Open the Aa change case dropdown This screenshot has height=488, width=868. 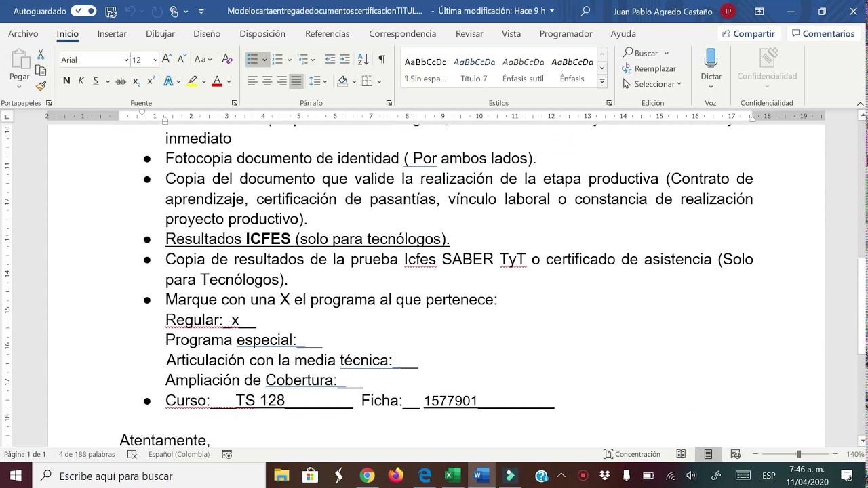pos(203,60)
